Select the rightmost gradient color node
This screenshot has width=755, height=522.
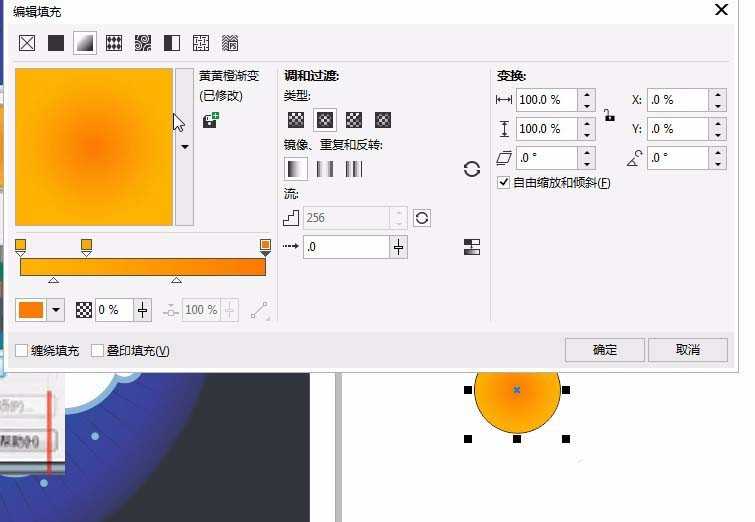pyautogui.click(x=265, y=245)
